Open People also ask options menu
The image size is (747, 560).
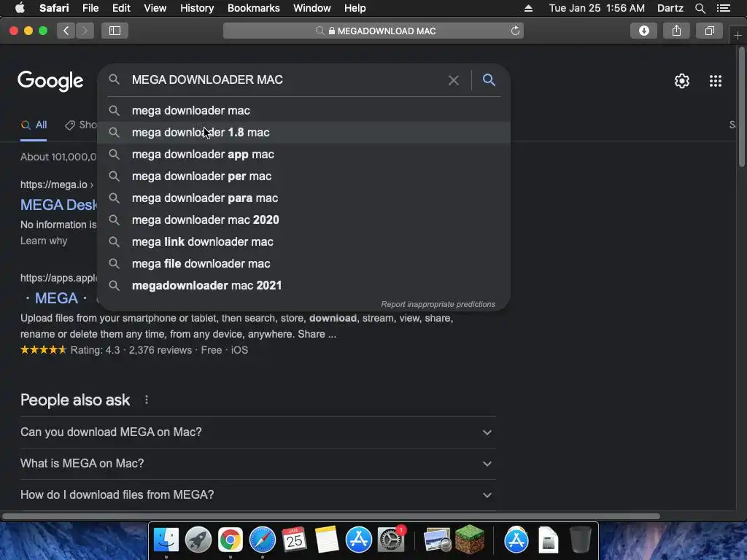pos(146,400)
